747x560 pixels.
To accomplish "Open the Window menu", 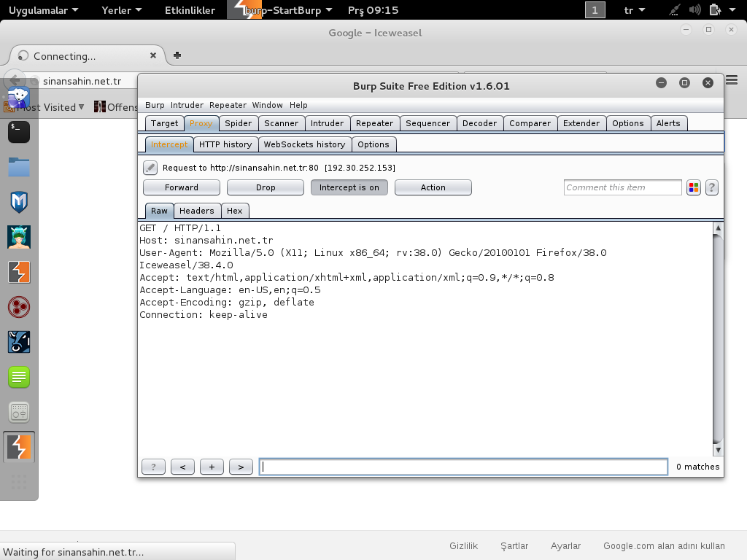I will pyautogui.click(x=267, y=105).
